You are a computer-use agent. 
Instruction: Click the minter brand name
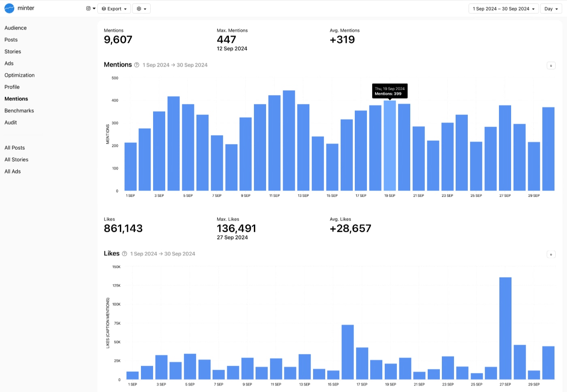click(26, 8)
